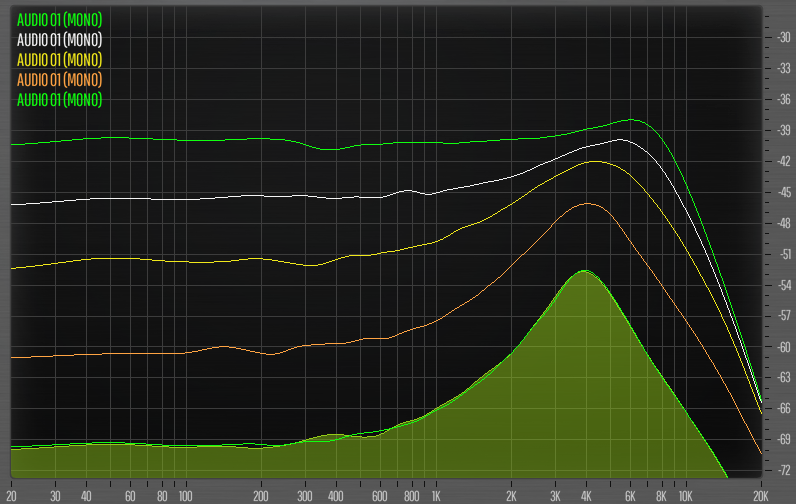This screenshot has height=504, width=796.
Task: Click the peak of the orange curve
Action: pyautogui.click(x=587, y=203)
